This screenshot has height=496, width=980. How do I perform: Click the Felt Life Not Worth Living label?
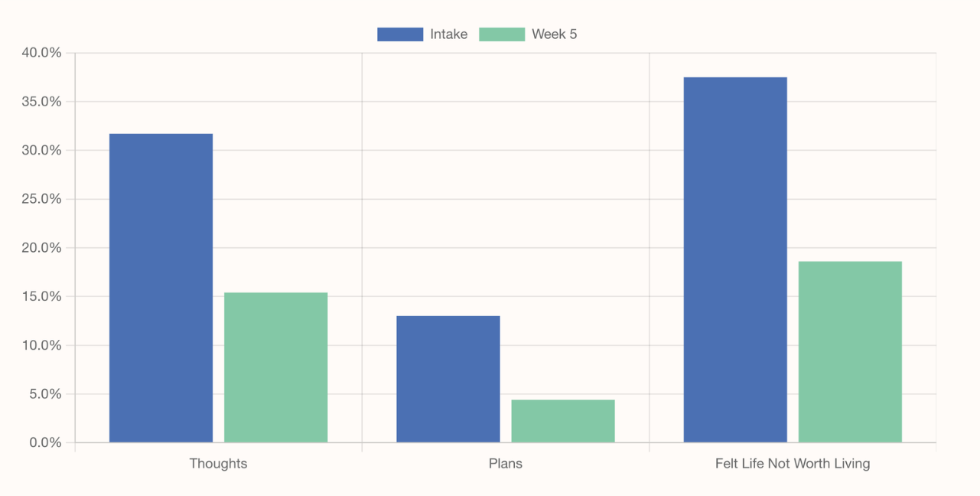point(793,464)
